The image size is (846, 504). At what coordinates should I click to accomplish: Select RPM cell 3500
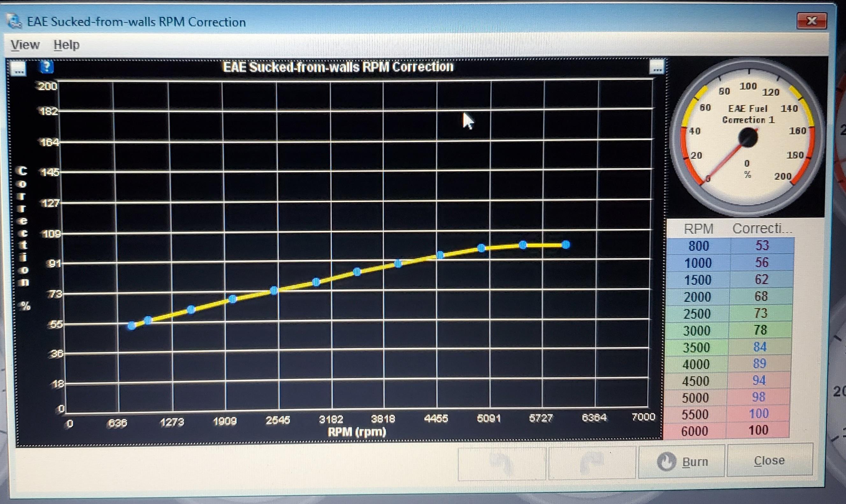point(696,347)
